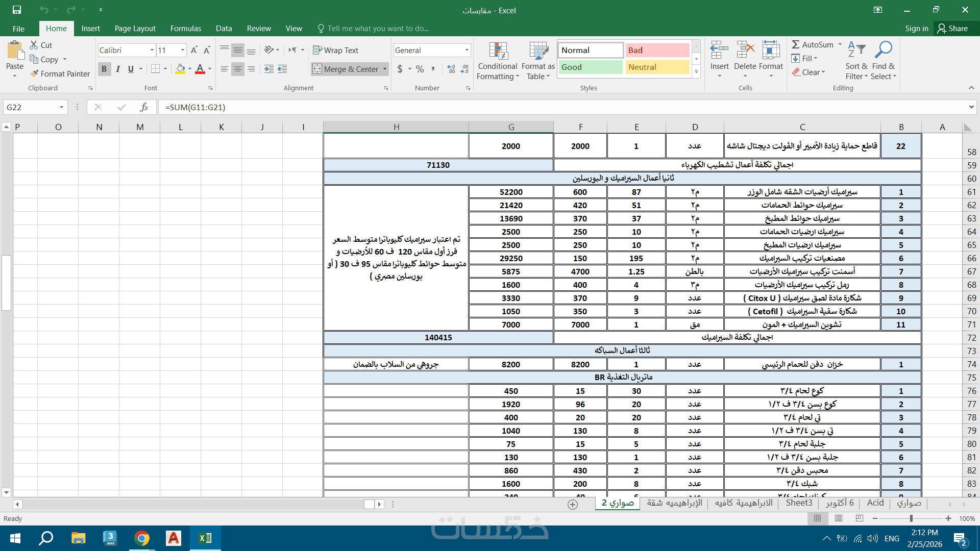
Task: Open the number format dropdown showing General
Action: click(x=467, y=50)
